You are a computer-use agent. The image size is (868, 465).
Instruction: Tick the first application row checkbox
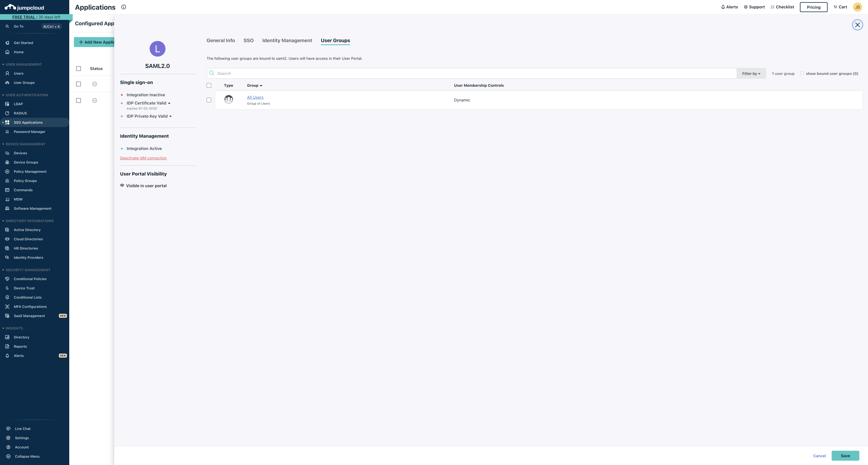78,84
